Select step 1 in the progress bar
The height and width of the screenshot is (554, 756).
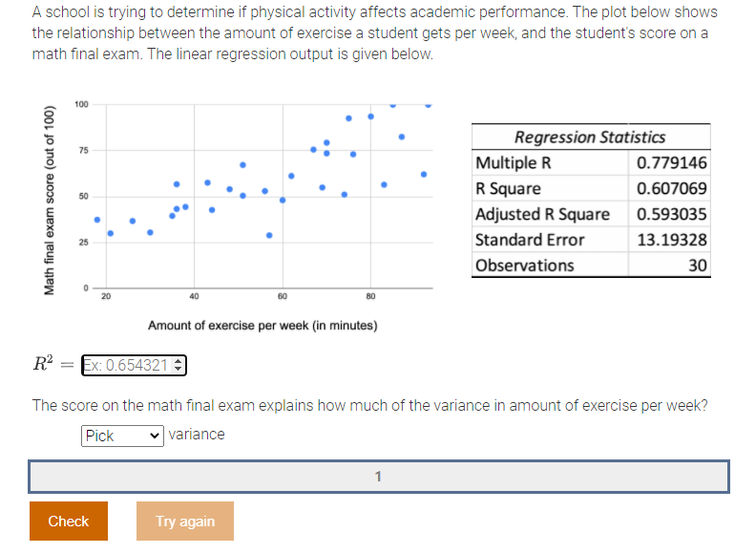pyautogui.click(x=379, y=476)
